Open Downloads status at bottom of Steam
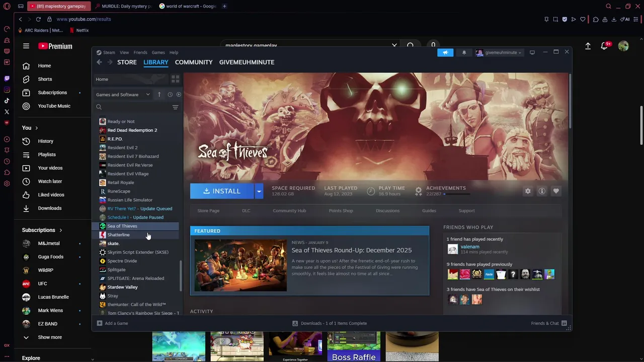Screen dimensions: 644x362 coord(330,323)
